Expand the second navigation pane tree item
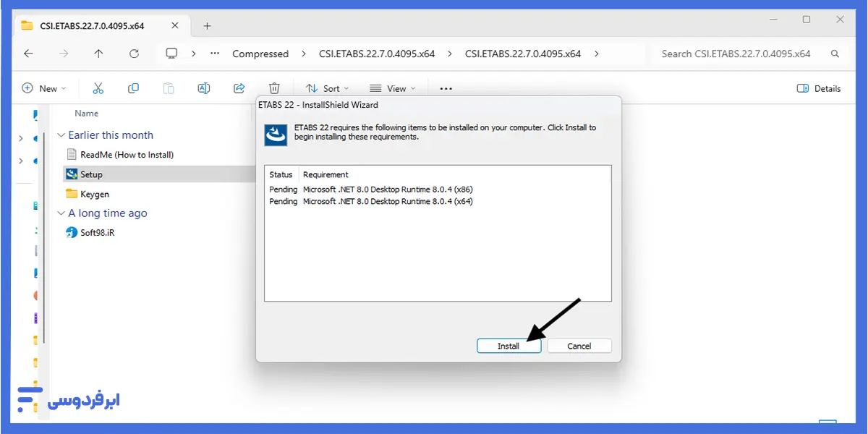The width and height of the screenshot is (868, 434). point(21,161)
